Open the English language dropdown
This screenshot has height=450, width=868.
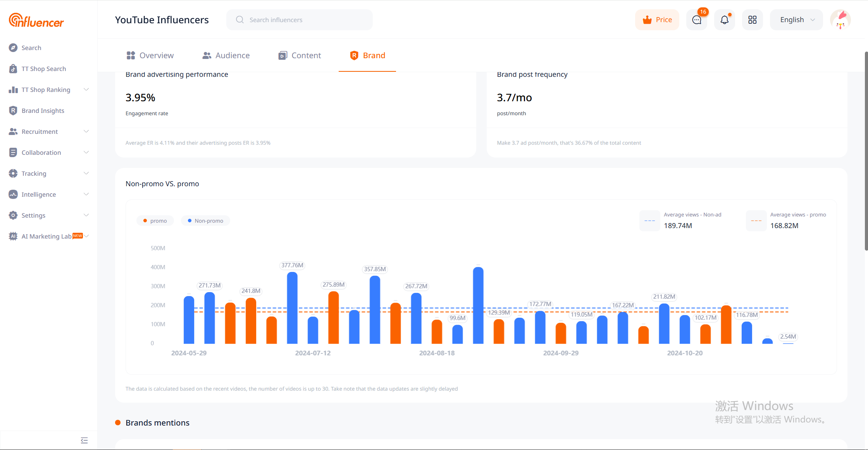click(796, 20)
